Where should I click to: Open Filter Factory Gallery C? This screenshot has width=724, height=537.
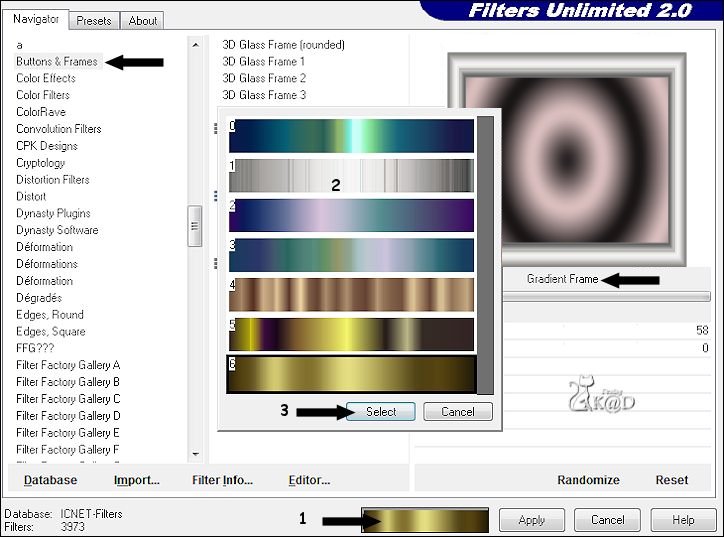pyautogui.click(x=68, y=399)
